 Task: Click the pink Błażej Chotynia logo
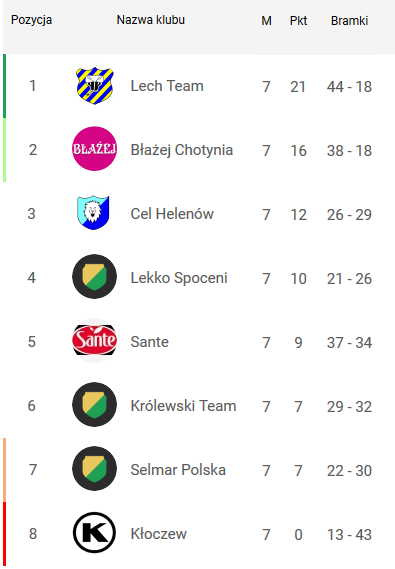coord(95,149)
